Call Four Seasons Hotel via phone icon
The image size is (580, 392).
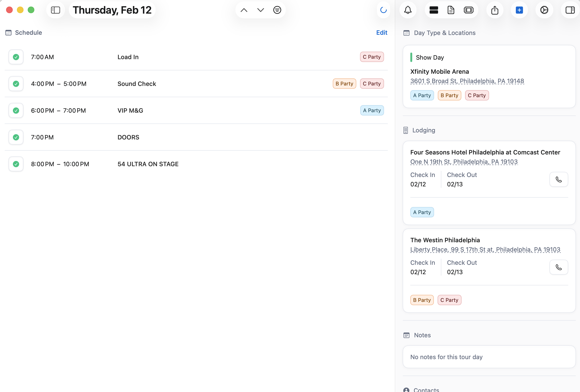559,179
